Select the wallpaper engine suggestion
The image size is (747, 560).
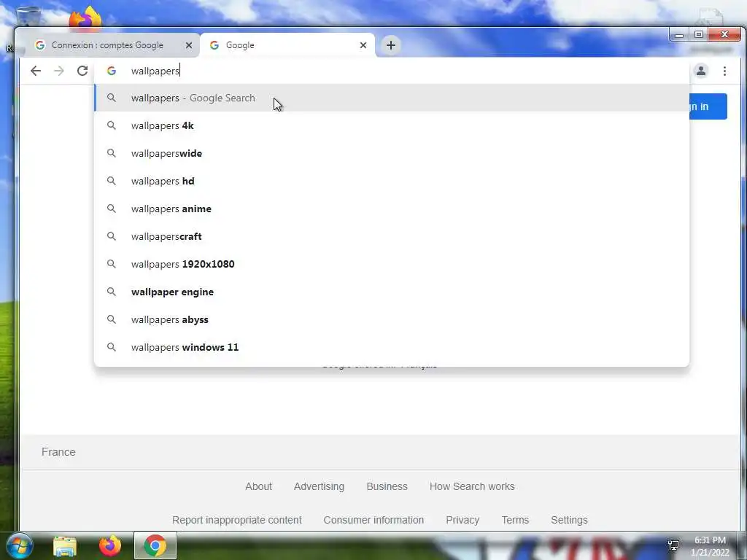(392, 292)
